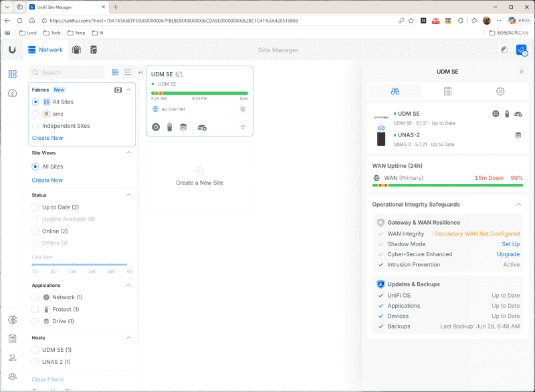Close the UDM SE side panel
The width and height of the screenshot is (535, 392).
click(522, 72)
